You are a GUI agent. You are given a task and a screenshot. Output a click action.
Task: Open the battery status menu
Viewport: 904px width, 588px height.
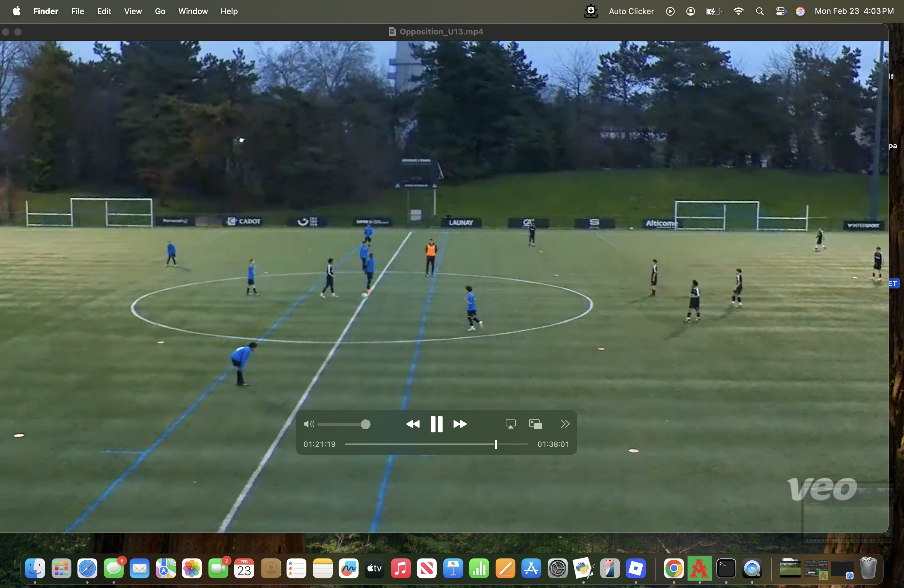(713, 11)
